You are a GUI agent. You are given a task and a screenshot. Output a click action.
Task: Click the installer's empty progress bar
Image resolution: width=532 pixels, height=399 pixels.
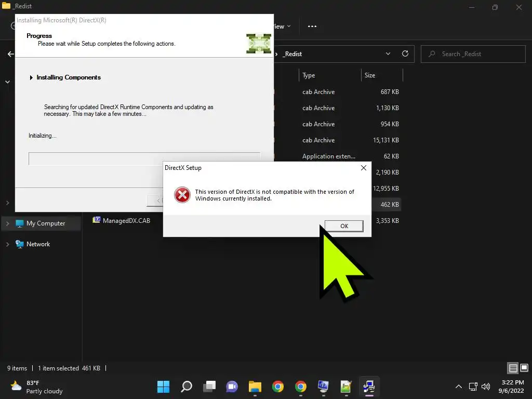[x=144, y=159]
